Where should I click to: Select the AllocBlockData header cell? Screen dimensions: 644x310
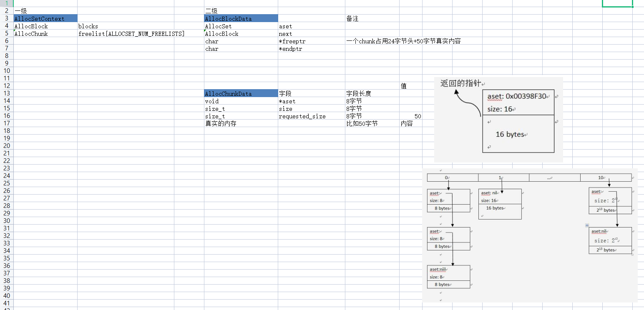[x=241, y=19]
